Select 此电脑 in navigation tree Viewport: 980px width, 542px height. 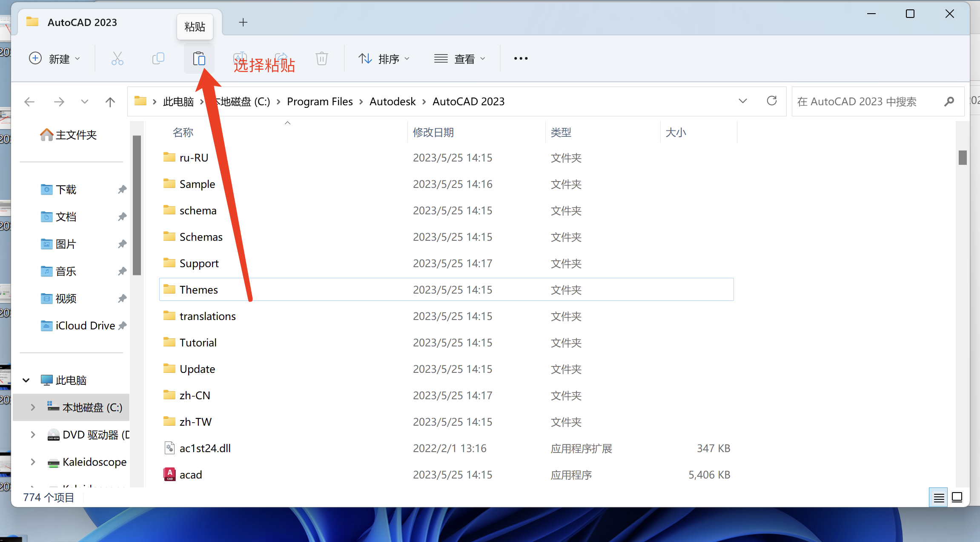coord(64,380)
